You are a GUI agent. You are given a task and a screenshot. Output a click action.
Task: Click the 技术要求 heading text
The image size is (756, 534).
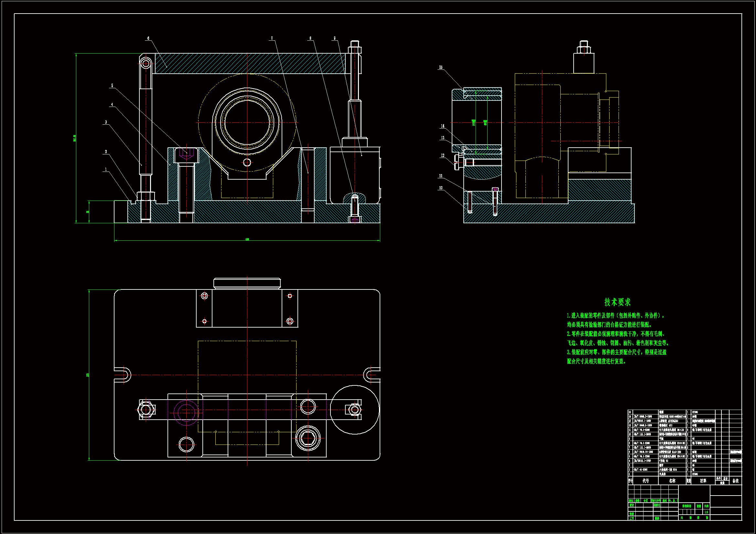617,302
